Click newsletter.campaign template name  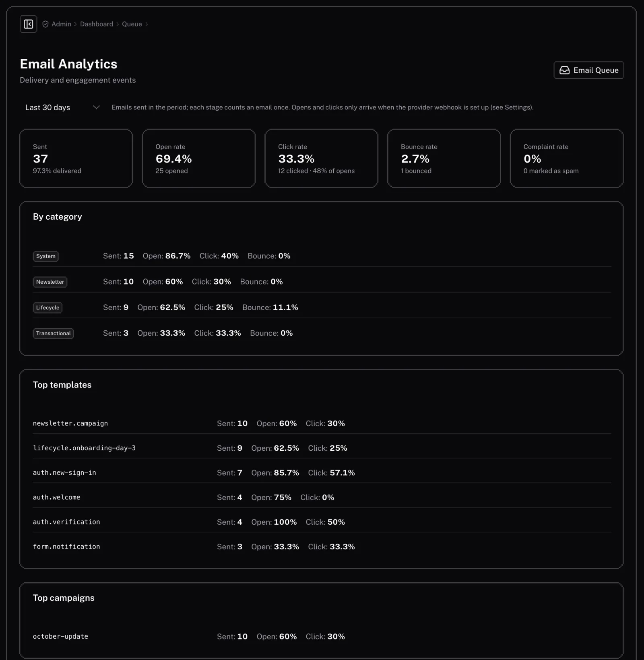70,423
